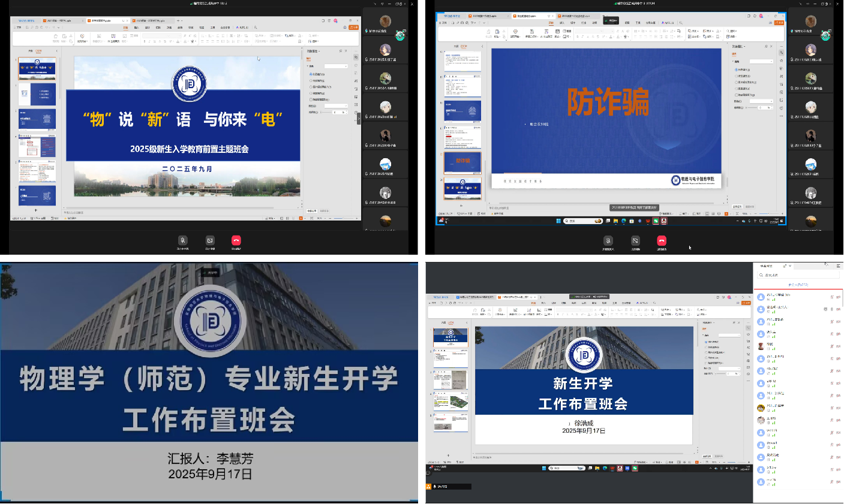Screen dimensions: 844x504
Task: Tick the checkbox in the properties panel beside 防诈骗 slide
Action: click(x=737, y=95)
